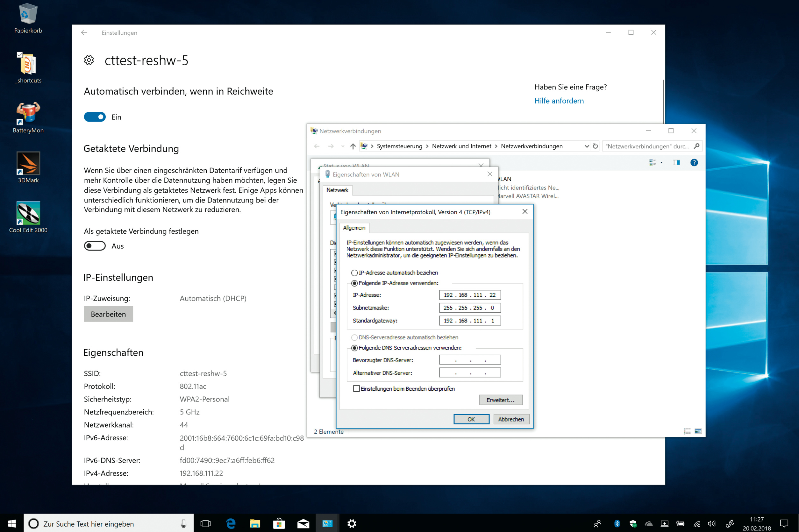Turn off automatic connect toggle

pos(95,117)
